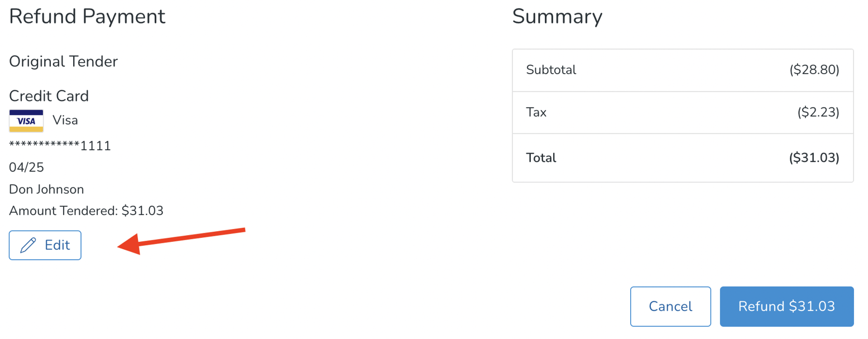Select the Subtotal amount ($28.80)
The height and width of the screenshot is (339, 868).
point(814,69)
